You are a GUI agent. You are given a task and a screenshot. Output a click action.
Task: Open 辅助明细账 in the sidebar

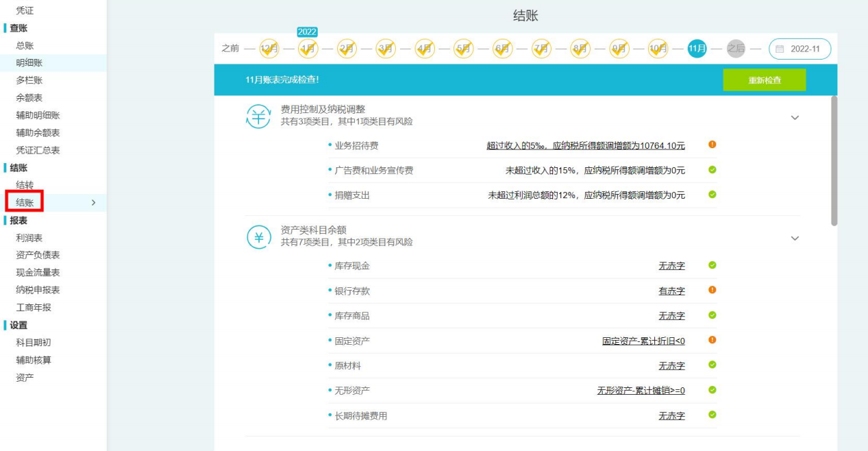(x=38, y=115)
